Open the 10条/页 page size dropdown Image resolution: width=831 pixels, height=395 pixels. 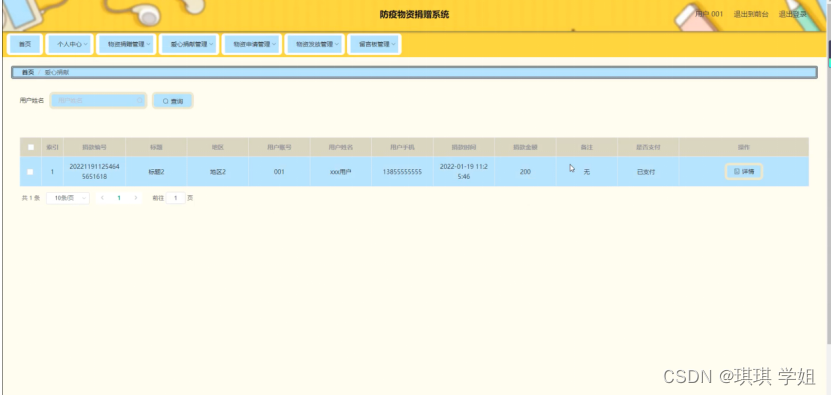pyautogui.click(x=68, y=198)
